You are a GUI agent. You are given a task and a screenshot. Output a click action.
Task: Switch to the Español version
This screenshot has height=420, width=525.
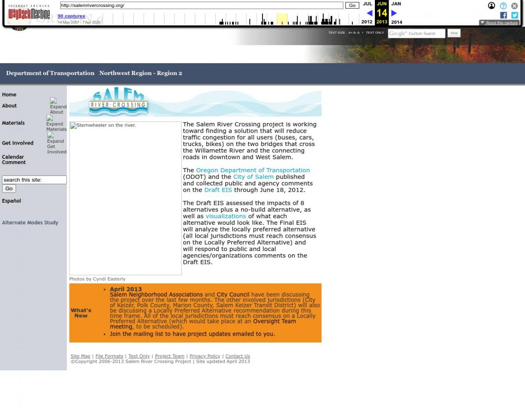click(12, 201)
